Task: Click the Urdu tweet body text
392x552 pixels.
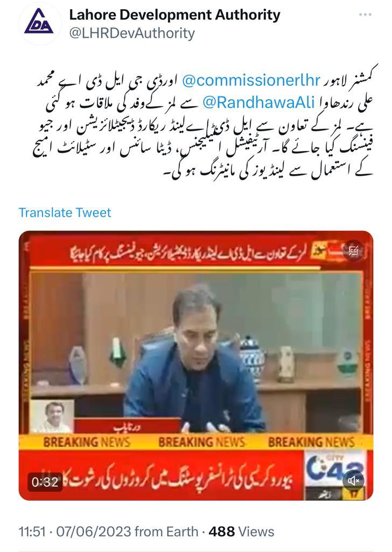Action: (x=203, y=125)
